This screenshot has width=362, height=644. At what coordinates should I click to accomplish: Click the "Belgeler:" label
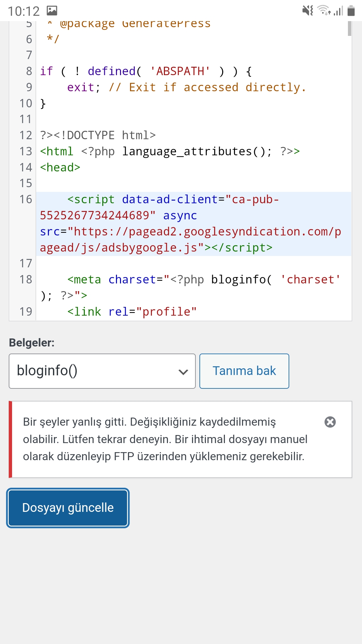[x=32, y=343]
